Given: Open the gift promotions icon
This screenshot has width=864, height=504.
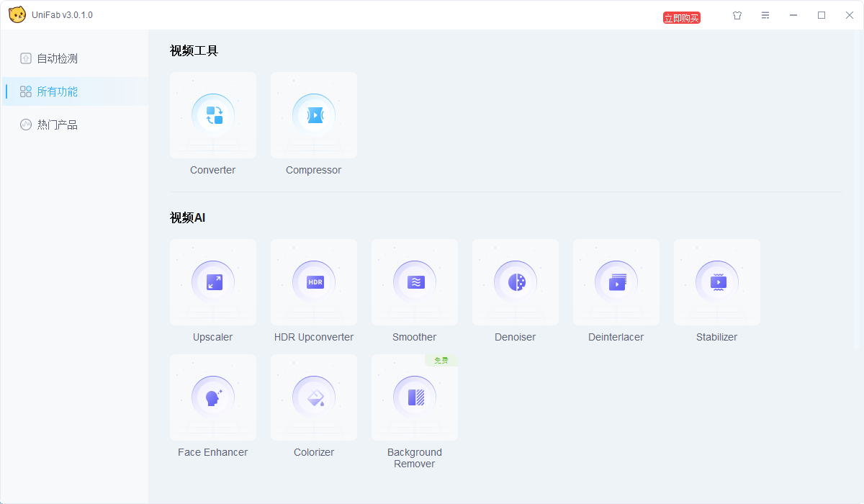Looking at the screenshot, I should (x=737, y=14).
